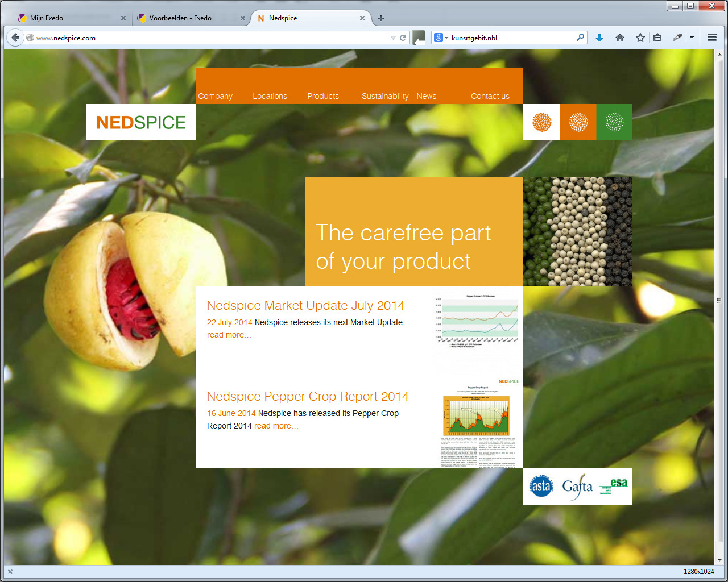
Task: Open the Sustainability menu item
Action: click(x=385, y=96)
